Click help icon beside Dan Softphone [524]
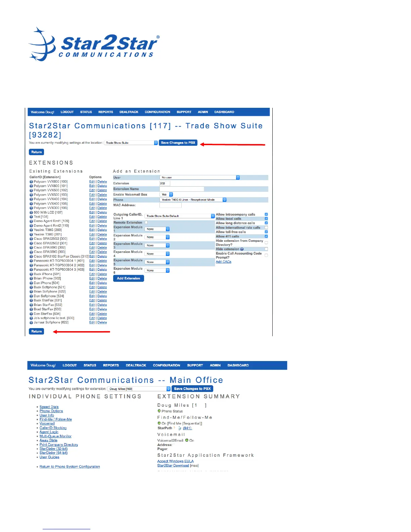Image resolution: width=411 pixels, height=532 pixels. point(31,296)
